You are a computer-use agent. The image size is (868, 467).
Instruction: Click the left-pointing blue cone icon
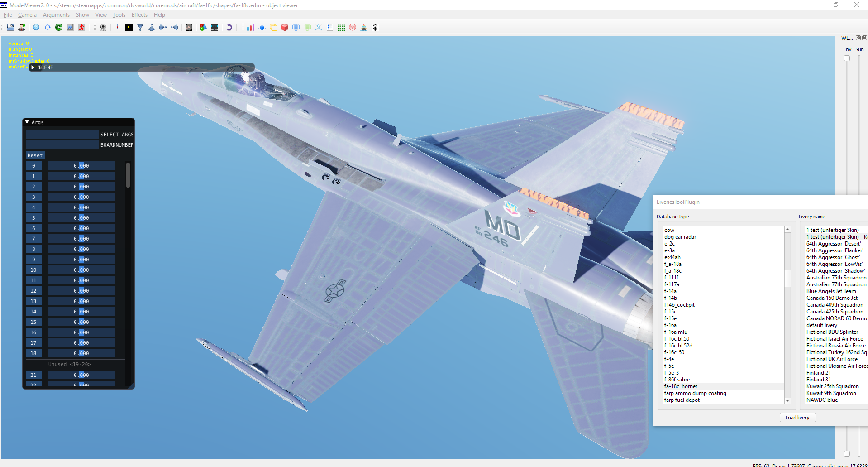coord(174,27)
